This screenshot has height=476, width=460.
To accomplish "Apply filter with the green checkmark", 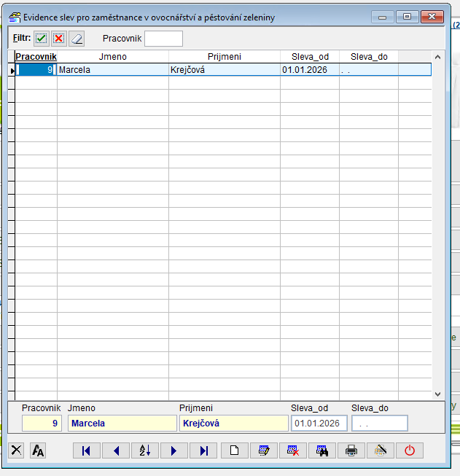I will (x=42, y=39).
